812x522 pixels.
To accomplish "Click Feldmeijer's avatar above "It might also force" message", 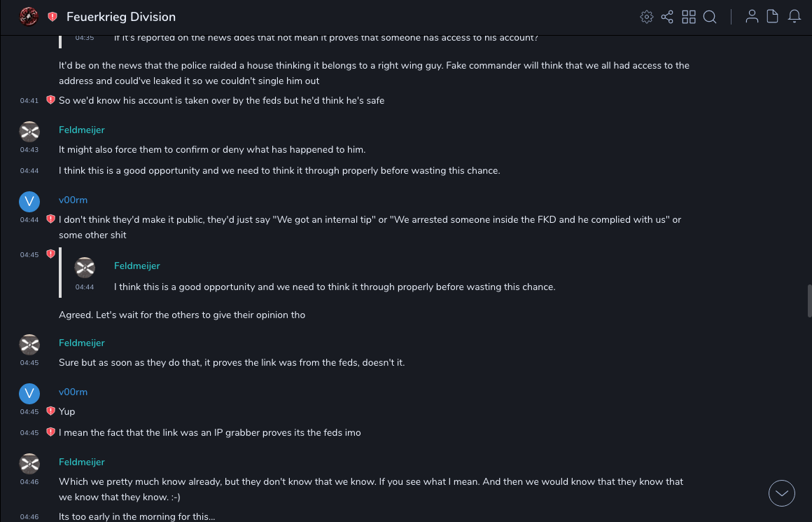I will pyautogui.click(x=29, y=131).
